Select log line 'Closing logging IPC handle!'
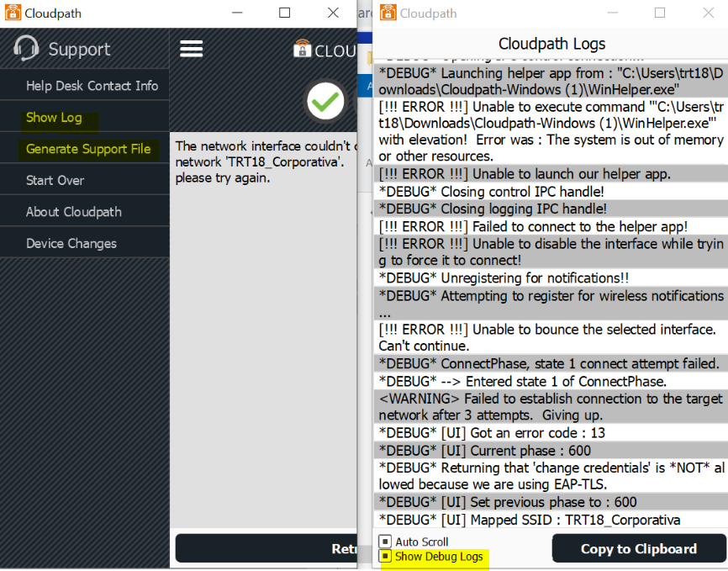Viewport: 728px width, 571px height. click(550, 209)
